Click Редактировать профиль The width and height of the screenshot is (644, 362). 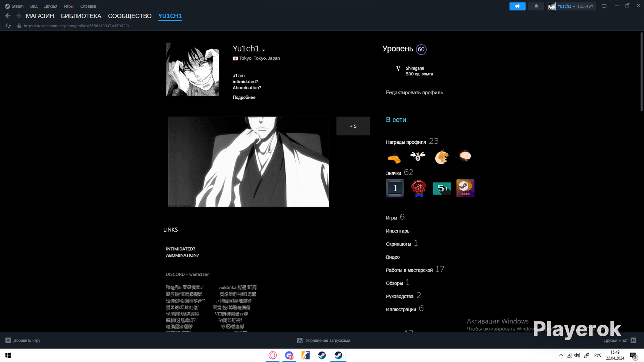point(414,93)
